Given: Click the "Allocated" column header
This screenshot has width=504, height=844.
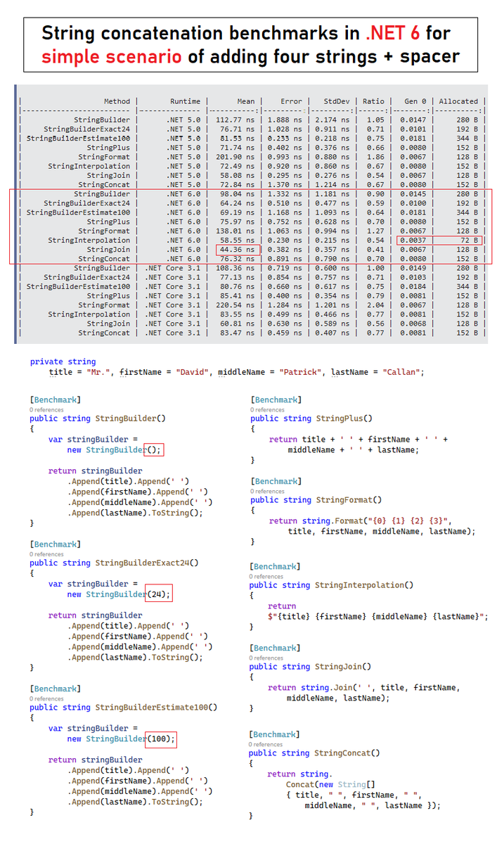Looking at the screenshot, I should (x=458, y=101).
